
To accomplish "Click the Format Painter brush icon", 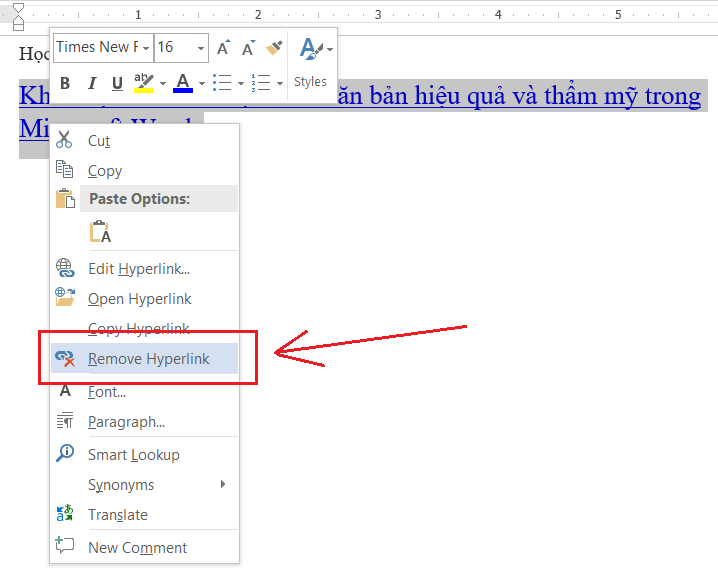I will click(274, 48).
